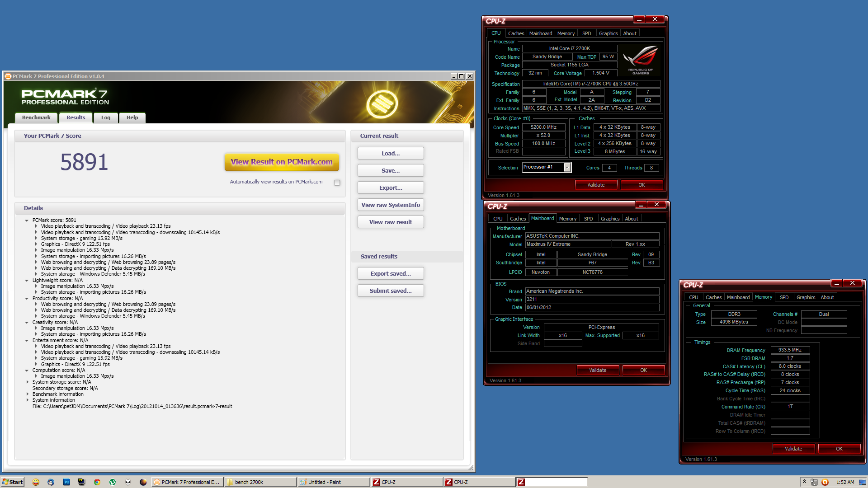868x488 pixels.
Task: Click the dark orange sphere quick launch icon
Action: click(x=143, y=482)
